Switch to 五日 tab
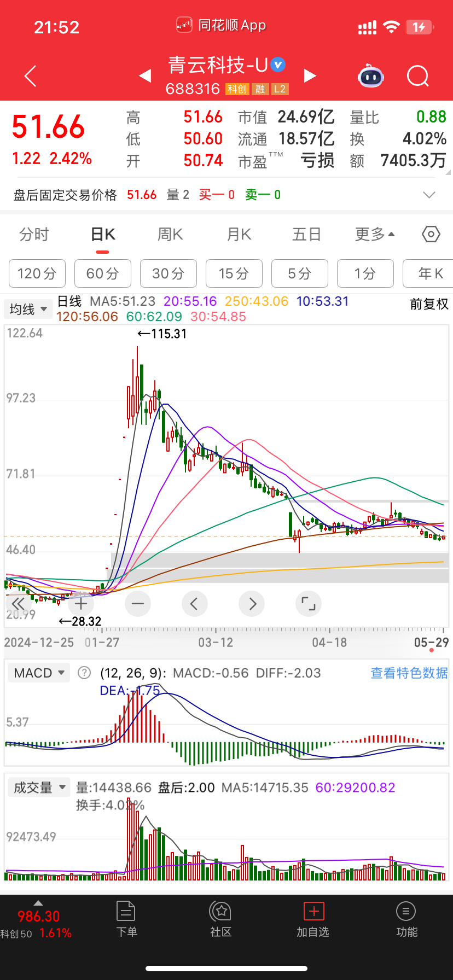453x980 pixels. point(306,235)
